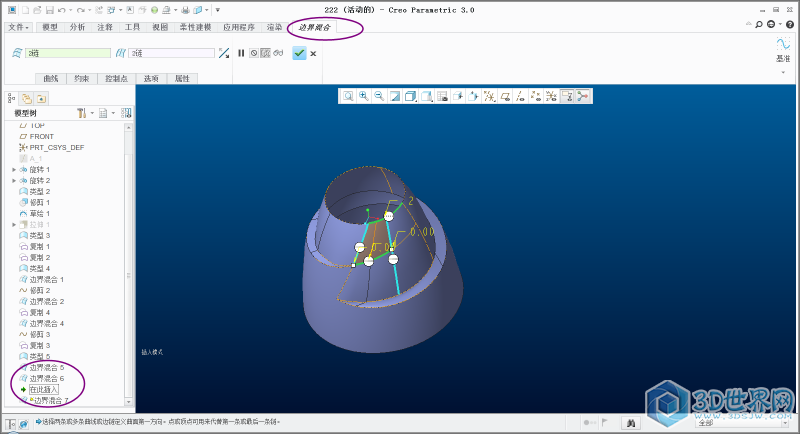
Task: Expand the 旋转 2 tree node
Action: click(x=14, y=180)
